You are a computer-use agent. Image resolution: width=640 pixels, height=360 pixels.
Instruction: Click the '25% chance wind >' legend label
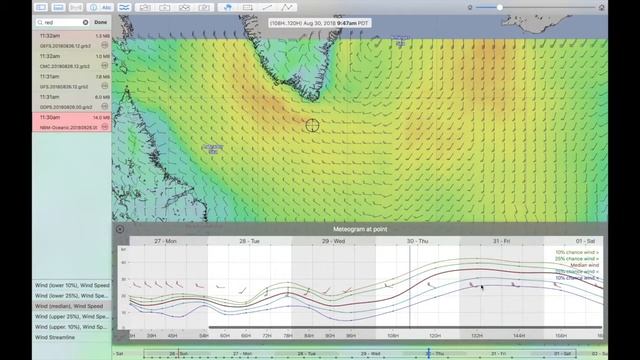(577, 259)
